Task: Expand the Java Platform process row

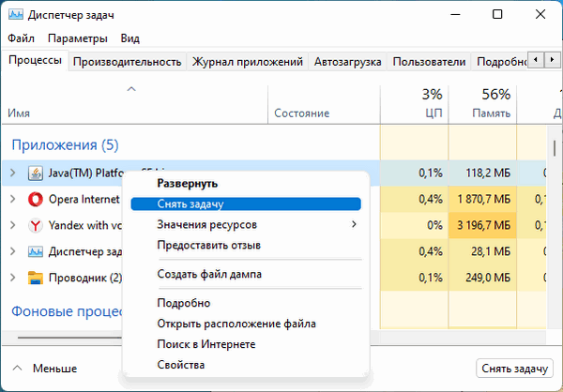Action: pyautogui.click(x=12, y=173)
